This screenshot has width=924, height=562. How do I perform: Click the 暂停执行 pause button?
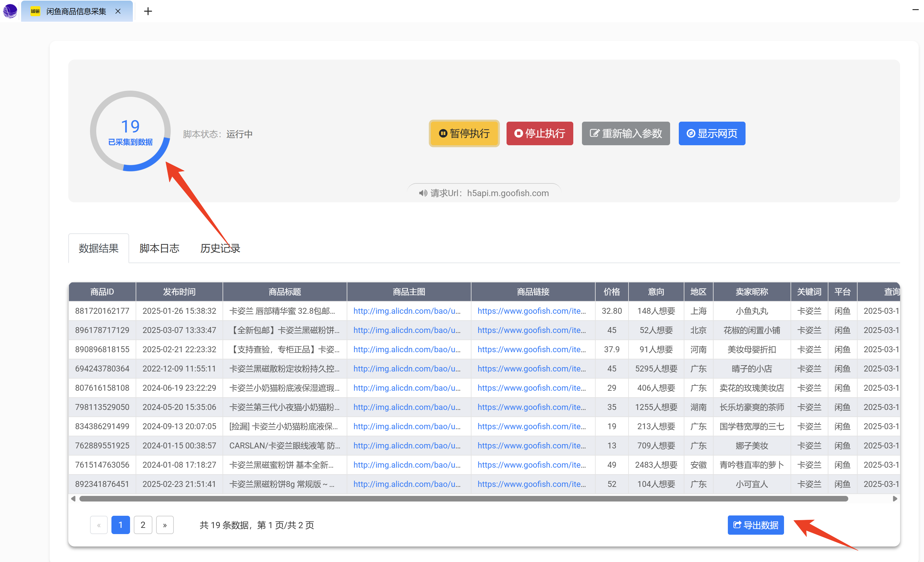464,133
